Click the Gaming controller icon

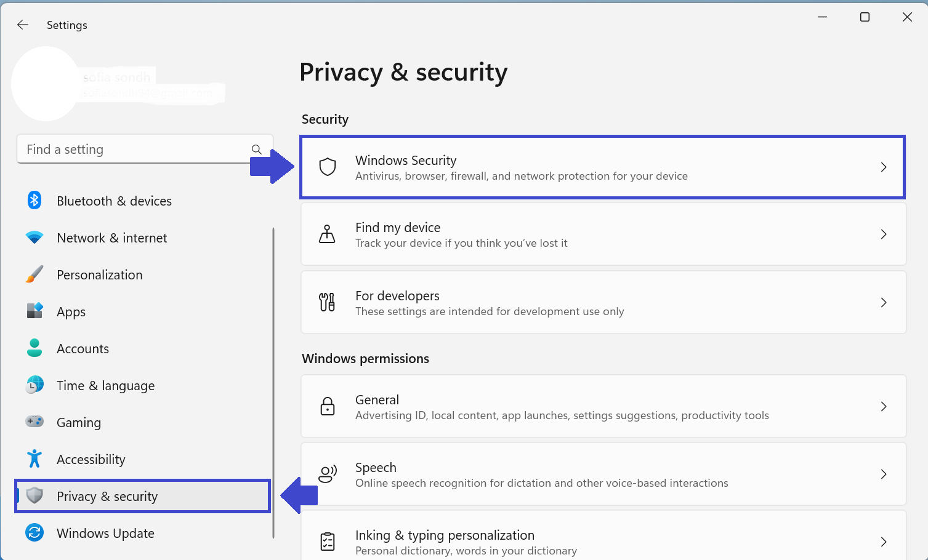click(x=34, y=422)
